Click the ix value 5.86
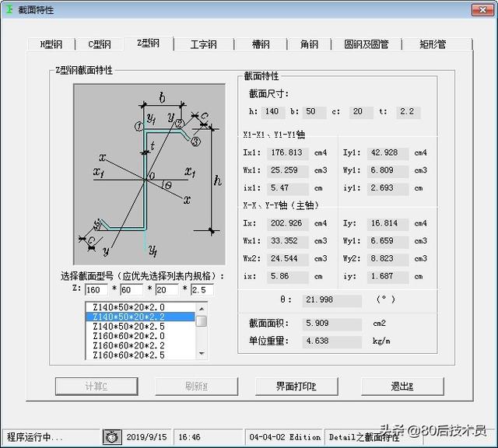 coord(288,277)
